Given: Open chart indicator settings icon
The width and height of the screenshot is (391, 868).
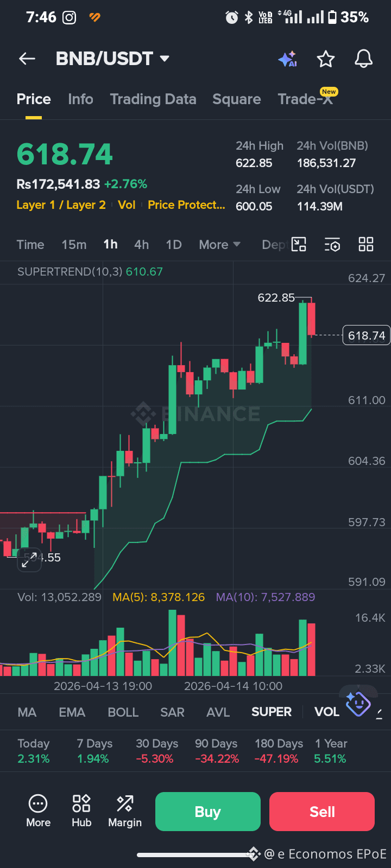Looking at the screenshot, I should click(x=332, y=245).
